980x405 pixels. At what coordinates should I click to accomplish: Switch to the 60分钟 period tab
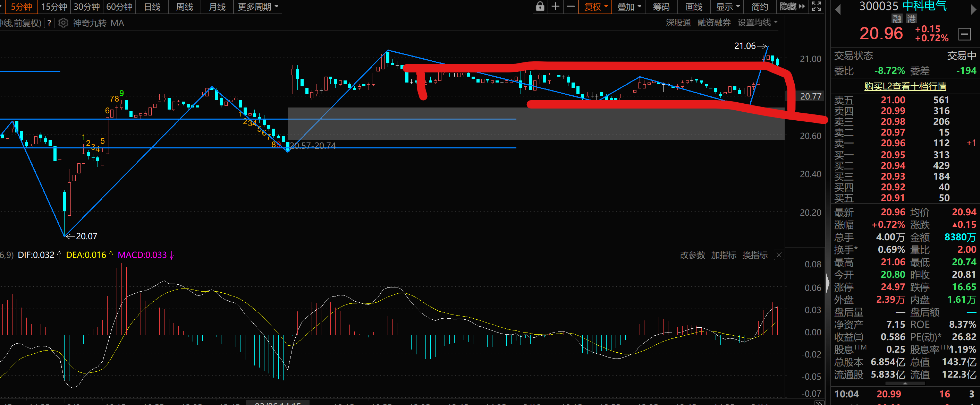tap(119, 7)
